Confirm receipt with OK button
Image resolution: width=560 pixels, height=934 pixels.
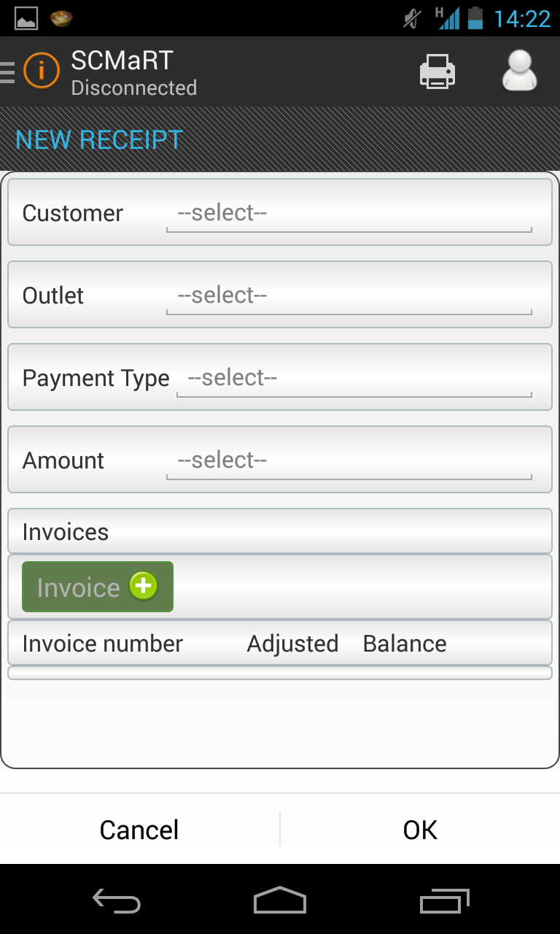click(x=420, y=830)
